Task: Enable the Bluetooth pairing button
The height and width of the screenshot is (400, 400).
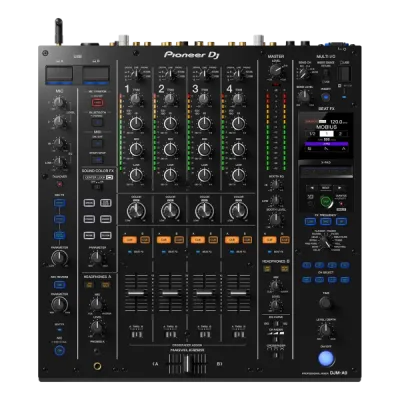Action: click(x=97, y=122)
